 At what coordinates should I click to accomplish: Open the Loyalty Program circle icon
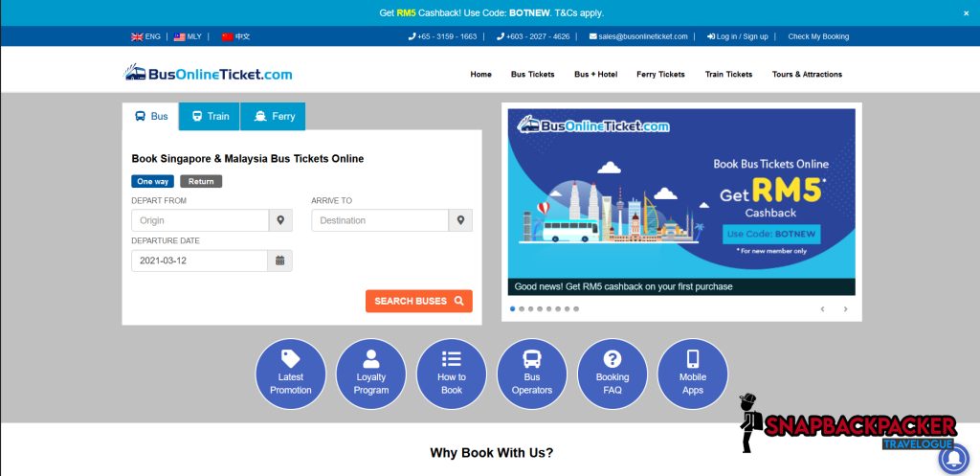click(x=371, y=374)
